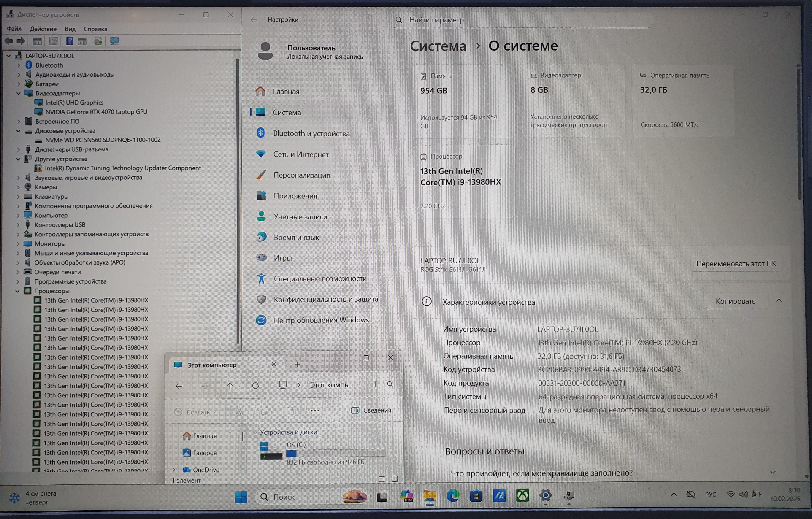This screenshot has height=519, width=812.
Task: Select NVIDIA GeForce RTX 4070 Laptop GPU device
Action: click(96, 112)
